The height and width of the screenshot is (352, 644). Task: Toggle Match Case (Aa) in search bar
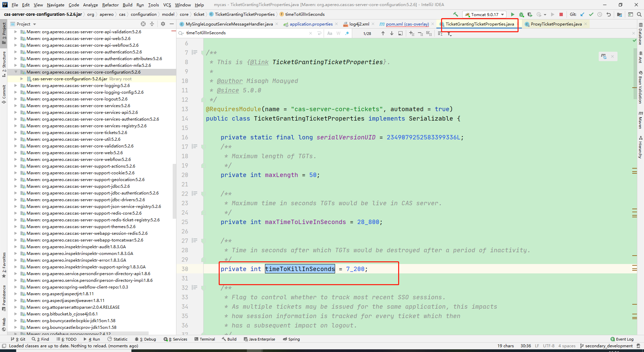(x=330, y=33)
